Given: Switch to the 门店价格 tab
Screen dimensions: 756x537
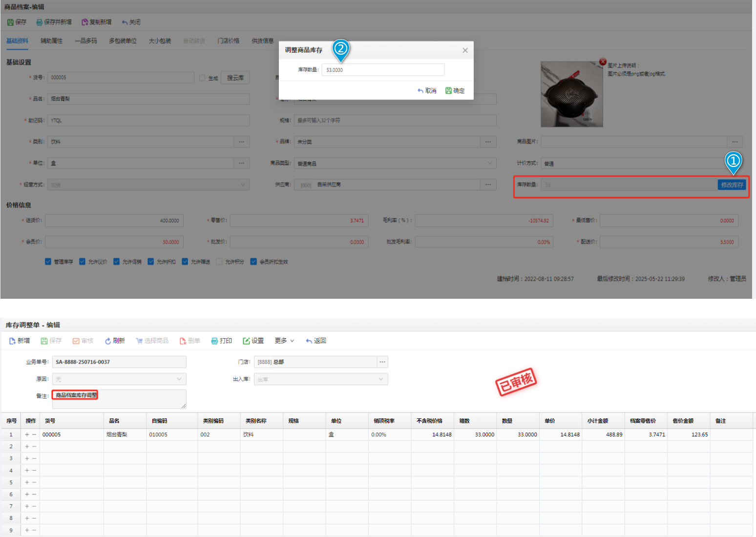Looking at the screenshot, I should (228, 41).
